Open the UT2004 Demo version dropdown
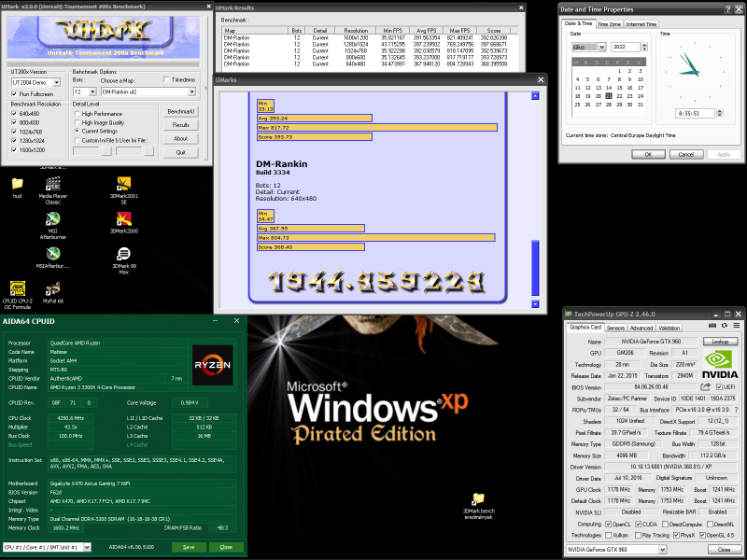The image size is (747, 560). [x=57, y=82]
